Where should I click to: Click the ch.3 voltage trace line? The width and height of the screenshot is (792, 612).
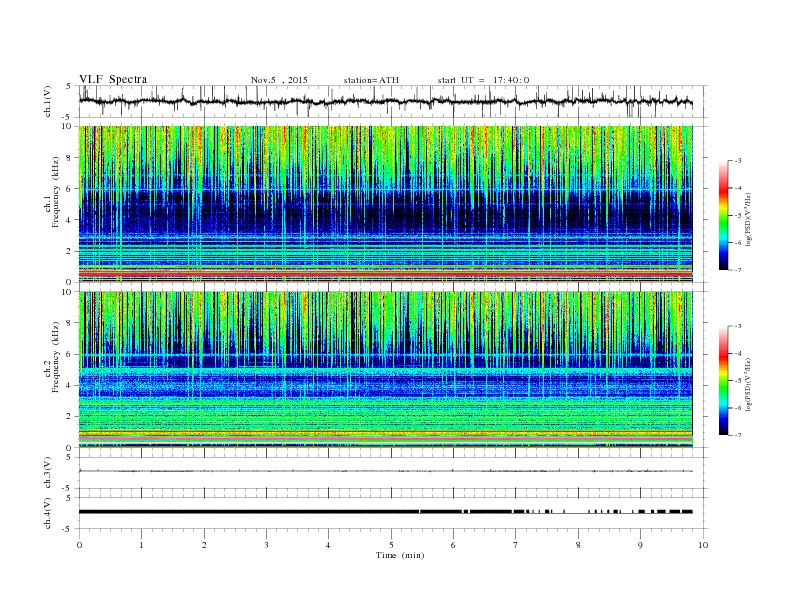point(386,471)
